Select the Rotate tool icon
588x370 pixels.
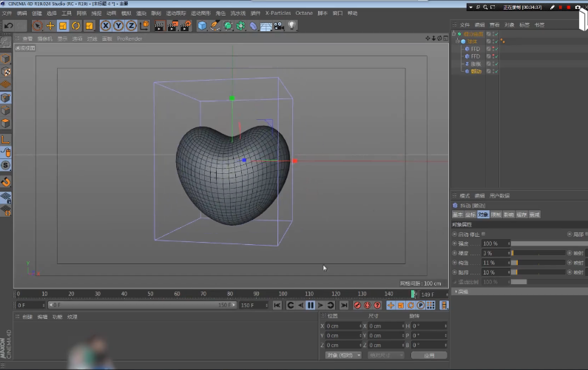coord(75,25)
